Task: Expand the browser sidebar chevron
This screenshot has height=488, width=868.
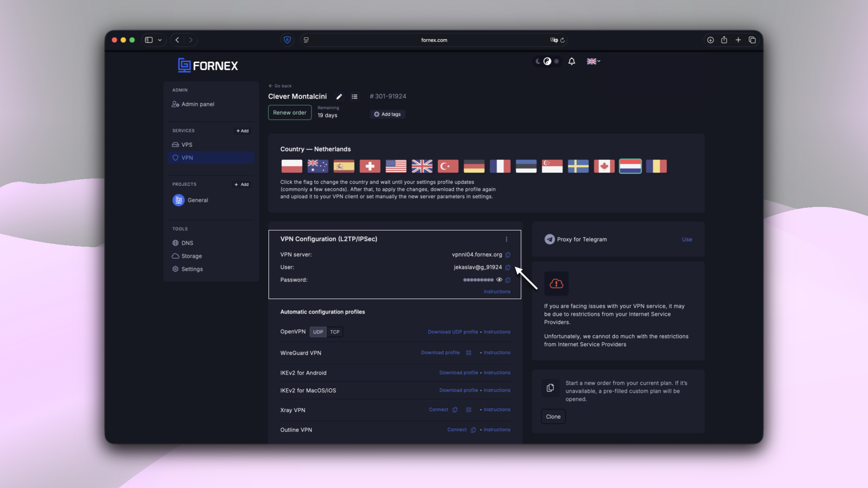Action: click(x=160, y=40)
